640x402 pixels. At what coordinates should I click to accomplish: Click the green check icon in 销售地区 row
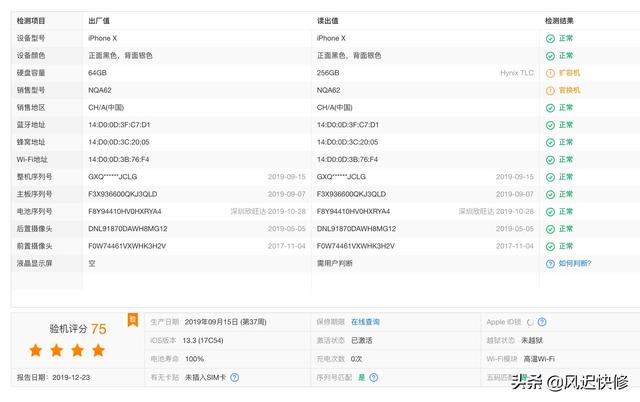[x=550, y=108]
